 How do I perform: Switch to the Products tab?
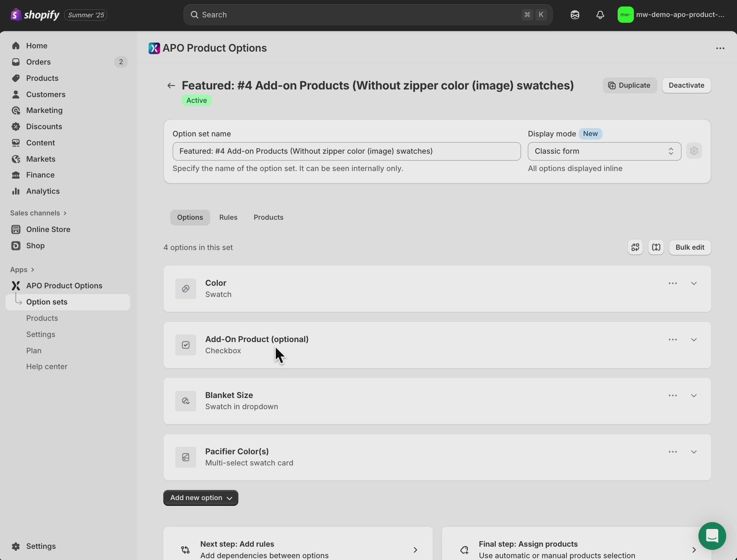point(268,217)
